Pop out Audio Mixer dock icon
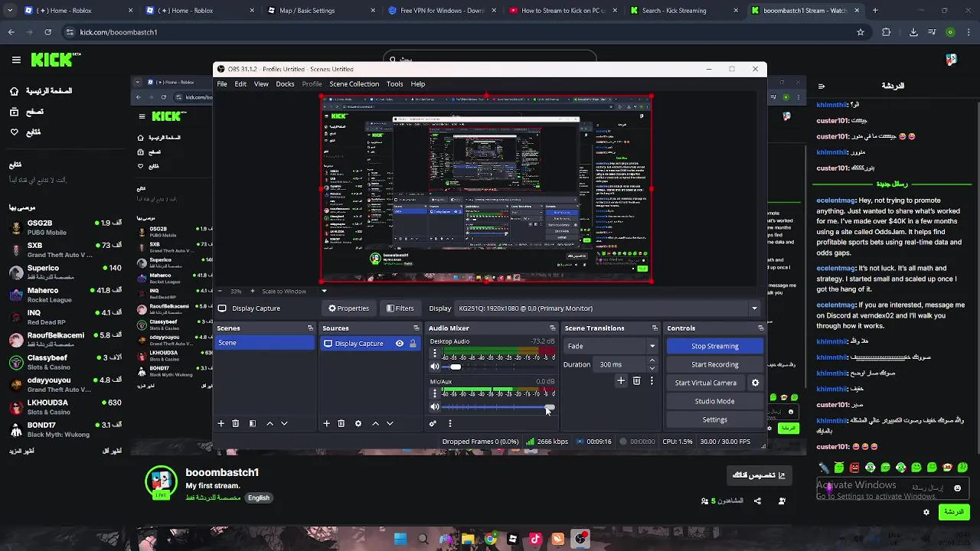The width and height of the screenshot is (980, 551). point(554,328)
